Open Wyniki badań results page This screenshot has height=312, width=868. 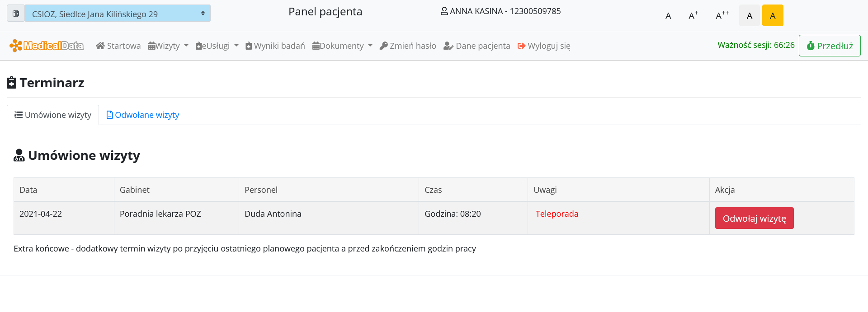[x=275, y=46]
